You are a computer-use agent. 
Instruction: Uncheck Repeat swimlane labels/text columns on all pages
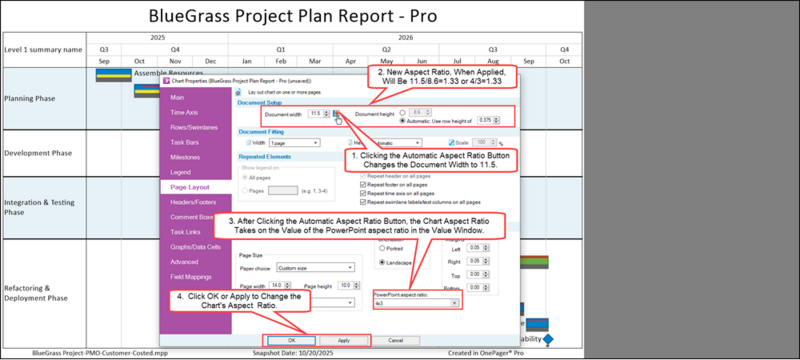point(363,202)
